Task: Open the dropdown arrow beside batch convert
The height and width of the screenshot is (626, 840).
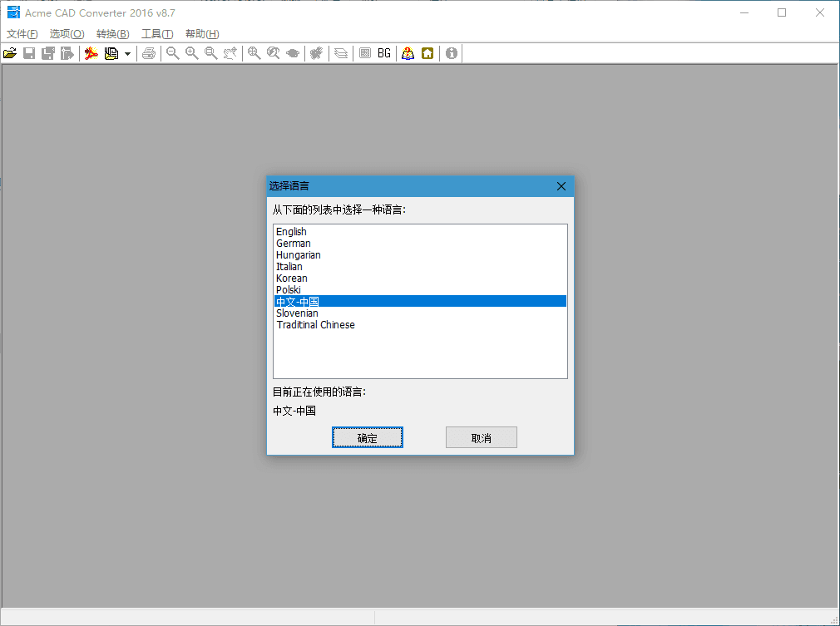Action: pos(127,53)
